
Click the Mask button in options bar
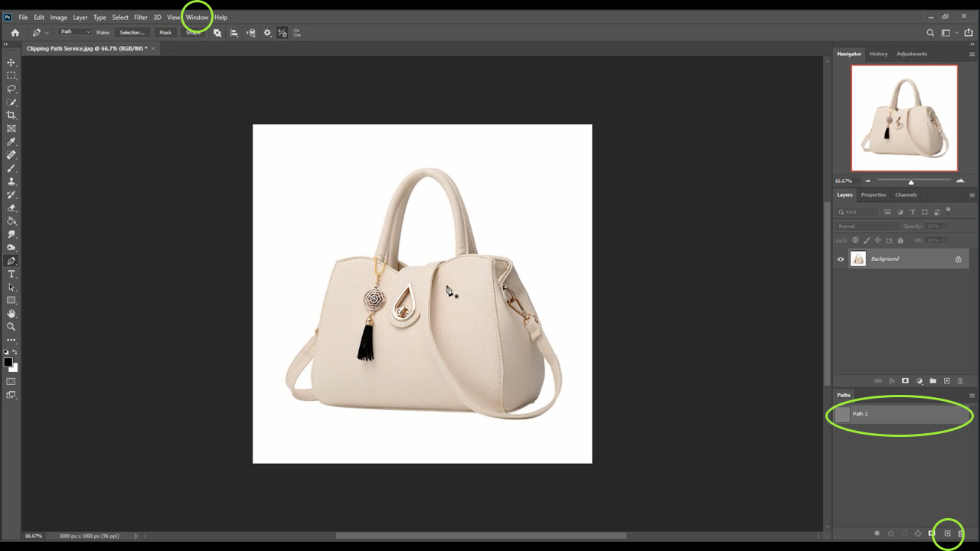pos(165,32)
